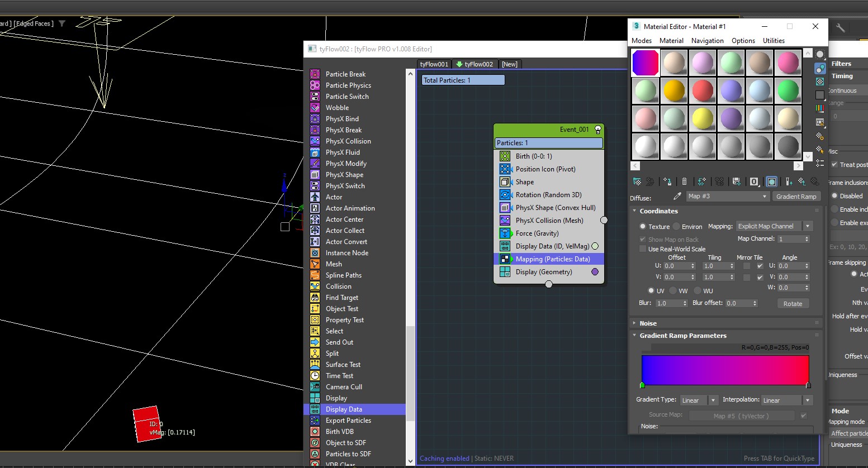Click the Show End Result icon

pyautogui.click(x=789, y=182)
